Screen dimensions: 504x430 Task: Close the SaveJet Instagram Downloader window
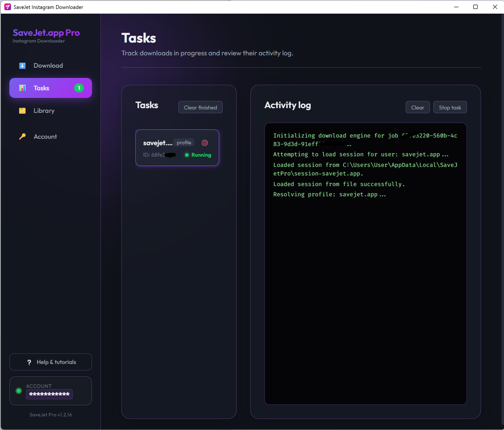[495, 7]
